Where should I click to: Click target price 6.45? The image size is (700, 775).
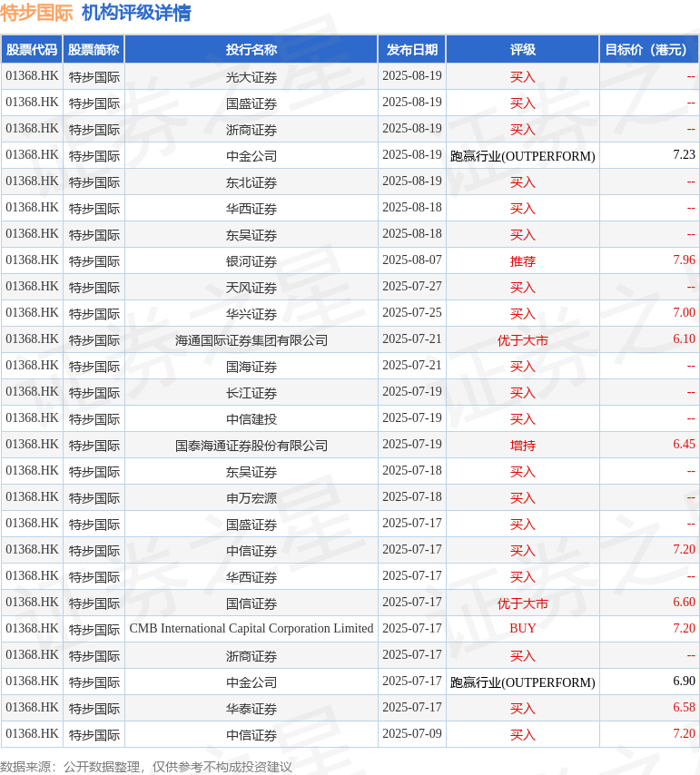(x=684, y=445)
